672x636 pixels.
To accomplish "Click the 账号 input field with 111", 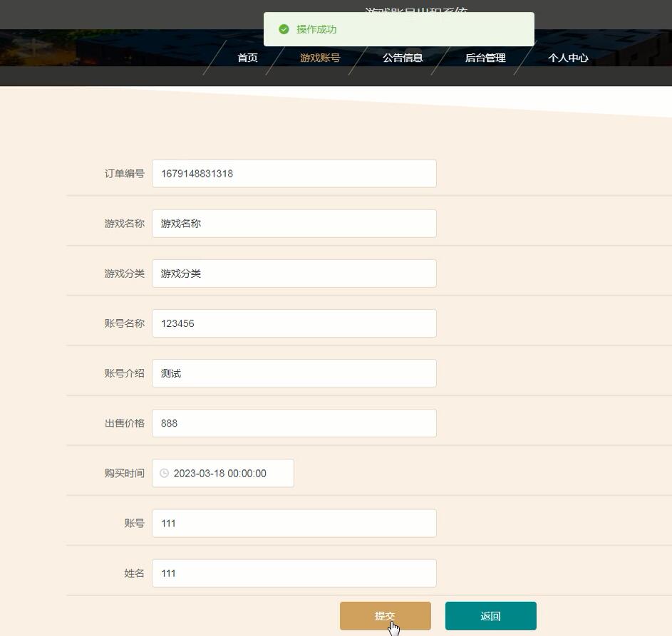I will [294, 523].
